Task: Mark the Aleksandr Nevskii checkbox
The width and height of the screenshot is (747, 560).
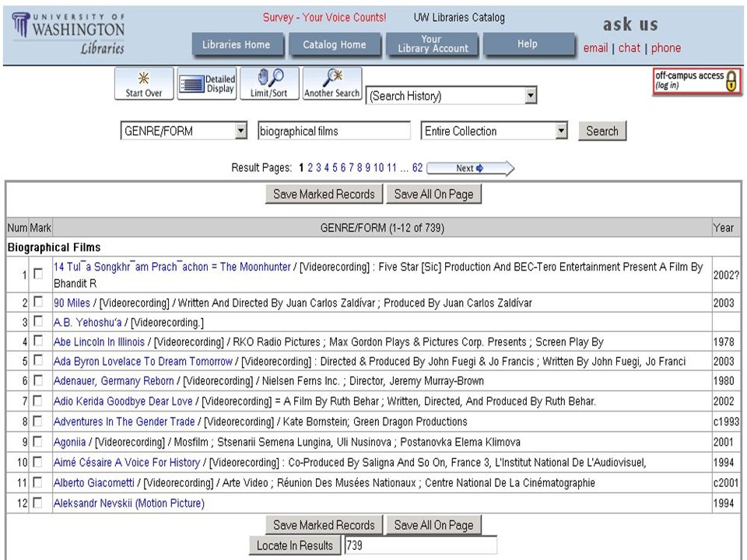Action: coord(38,502)
